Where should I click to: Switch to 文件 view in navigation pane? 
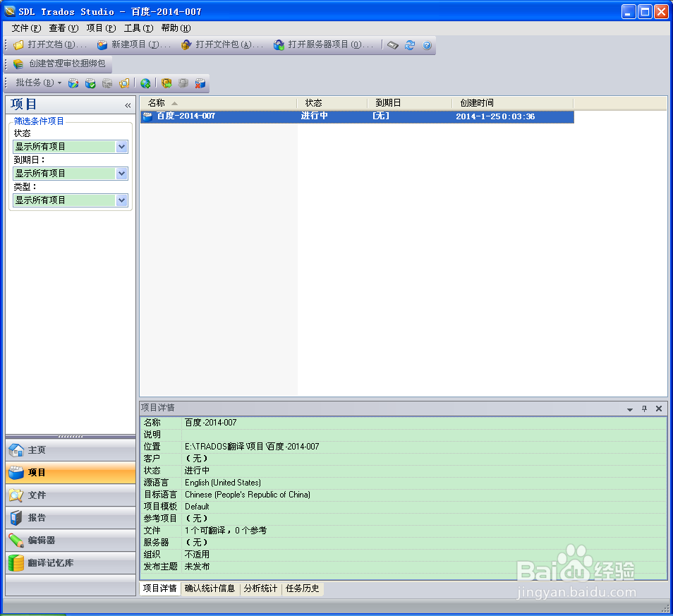tap(71, 495)
